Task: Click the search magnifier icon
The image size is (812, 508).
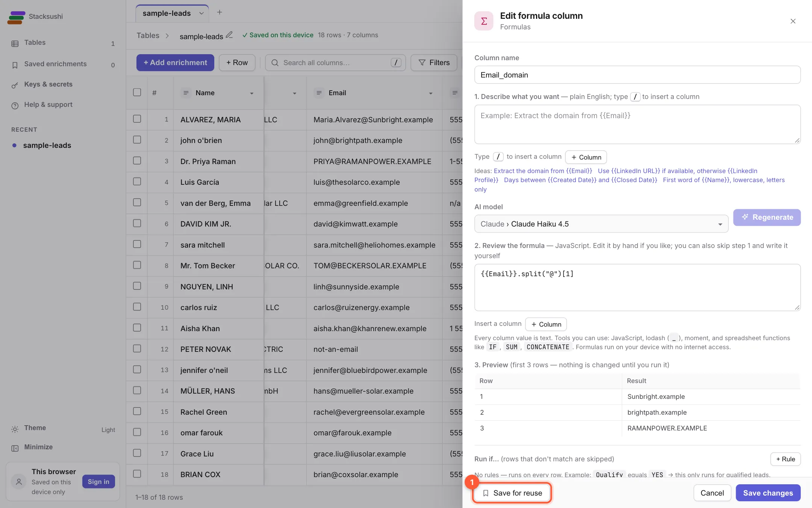Action: (x=275, y=63)
